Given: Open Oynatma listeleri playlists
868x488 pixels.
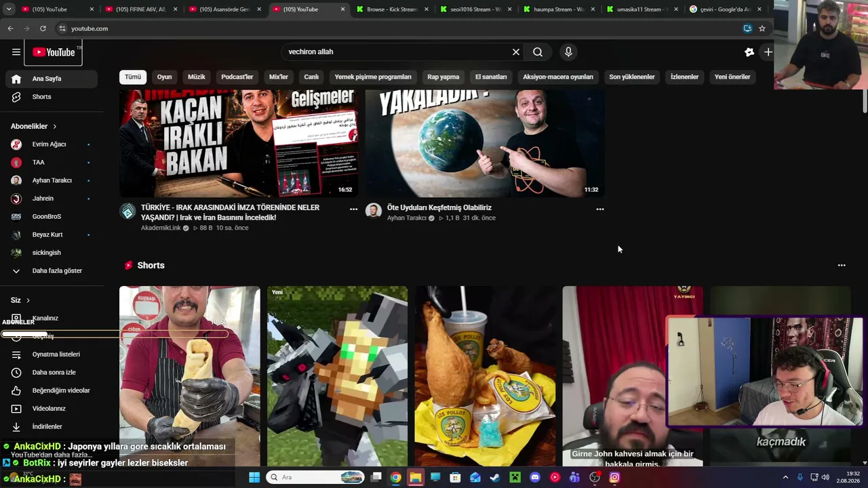Looking at the screenshot, I should (52, 354).
